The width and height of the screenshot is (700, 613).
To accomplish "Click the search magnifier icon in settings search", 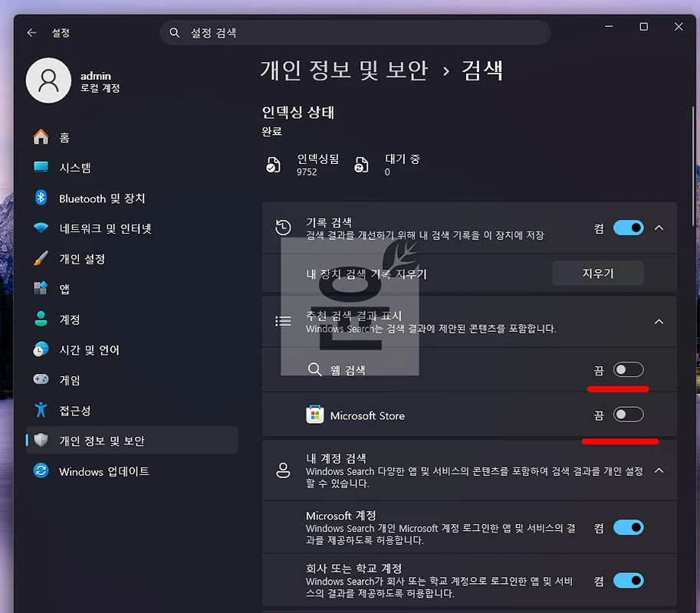I will click(x=175, y=33).
